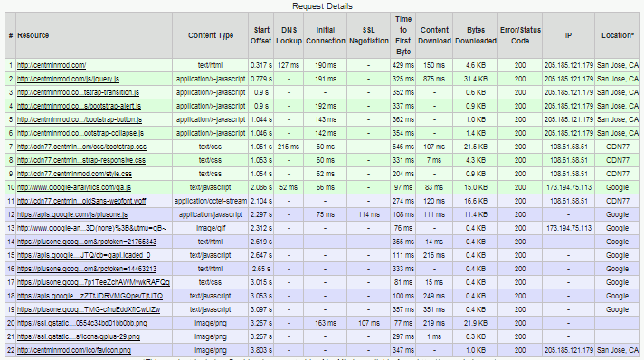Select the "31.4 KB" bytes downloaded cell
The width and height of the screenshot is (644, 360).
coord(476,79)
